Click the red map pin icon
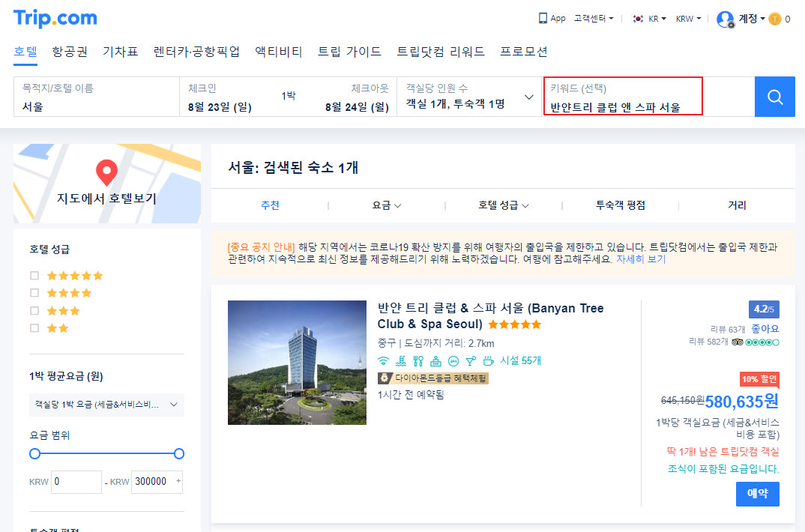Viewport: 805px width, 532px height. (106, 172)
